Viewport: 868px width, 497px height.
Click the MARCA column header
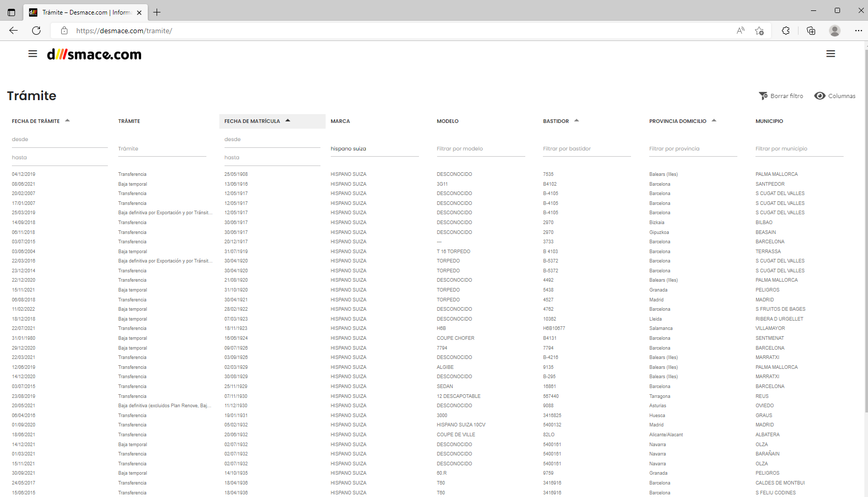[x=340, y=121]
